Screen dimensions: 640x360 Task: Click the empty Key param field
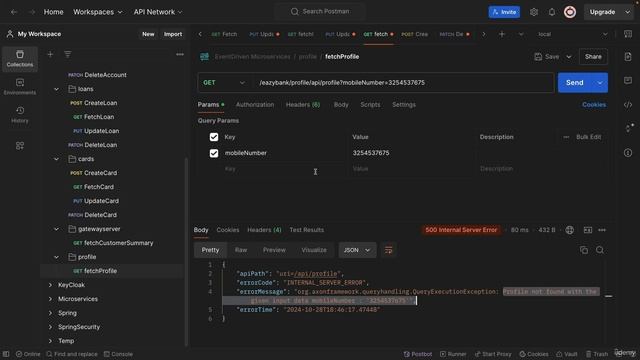pyautogui.click(x=284, y=169)
